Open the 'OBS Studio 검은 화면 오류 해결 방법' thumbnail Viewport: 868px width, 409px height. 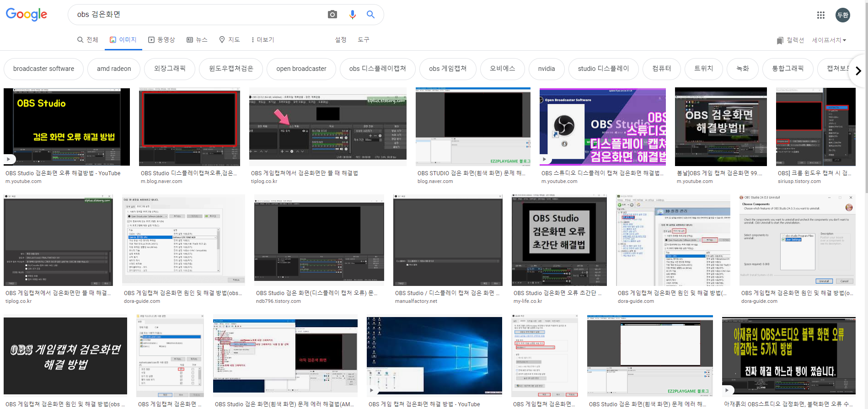pyautogui.click(x=67, y=127)
